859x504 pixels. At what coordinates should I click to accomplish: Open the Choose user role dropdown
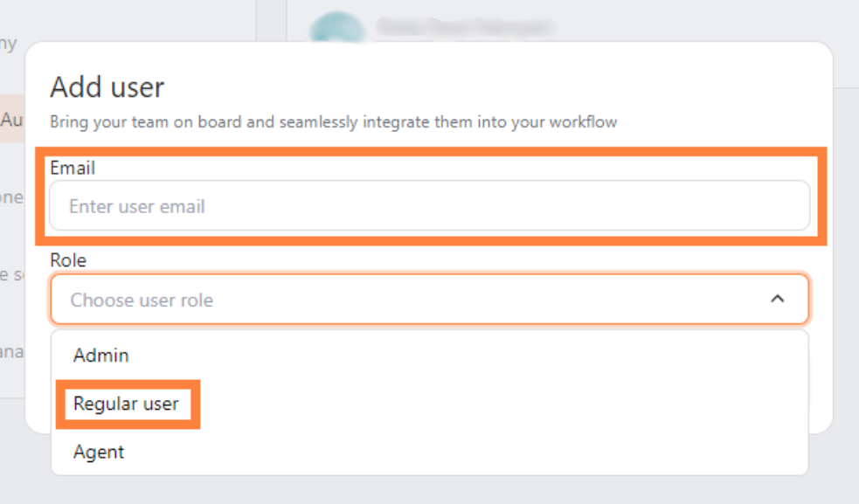429,300
